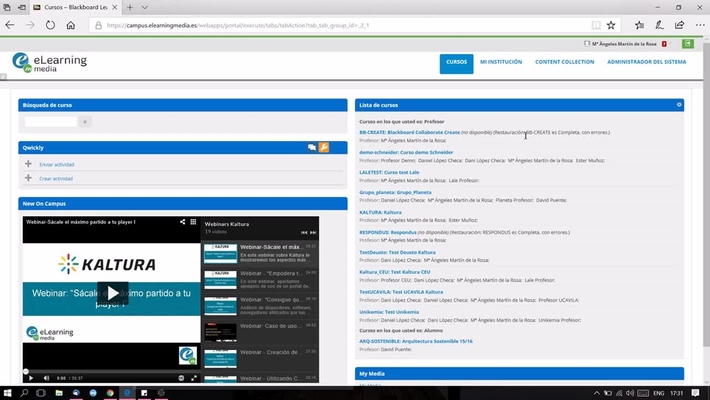Viewport: 710px width, 400px height.
Task: Open the Edge favorites hub icon
Action: coord(639,25)
